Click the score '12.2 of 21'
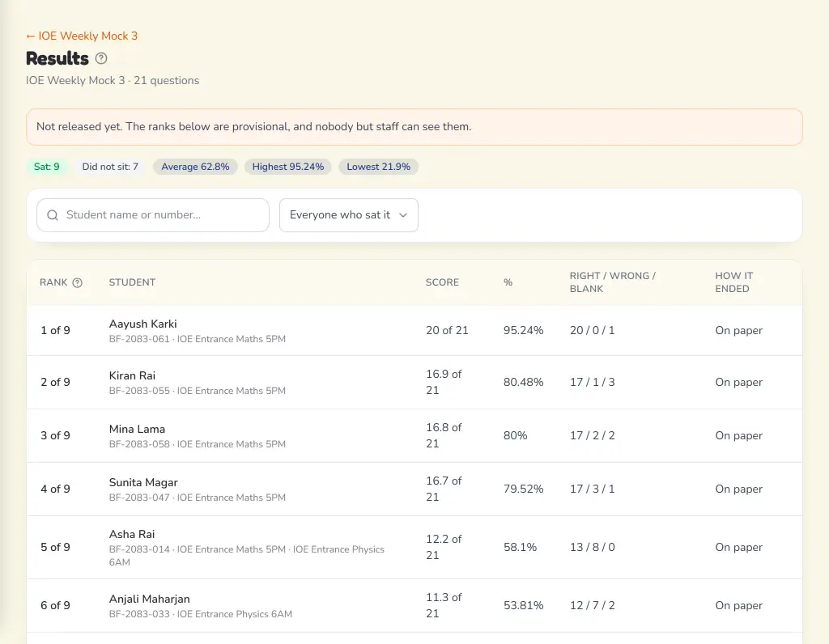The image size is (829, 644). coord(444,547)
